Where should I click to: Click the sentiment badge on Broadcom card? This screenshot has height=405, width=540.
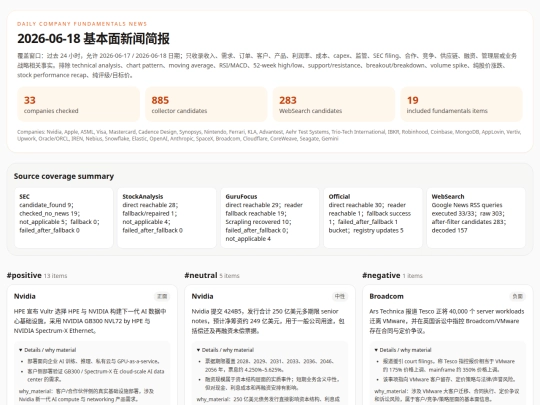pyautogui.click(x=517, y=297)
